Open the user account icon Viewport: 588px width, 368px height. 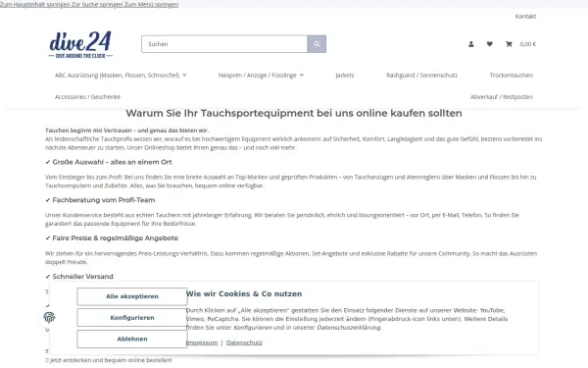pos(471,44)
